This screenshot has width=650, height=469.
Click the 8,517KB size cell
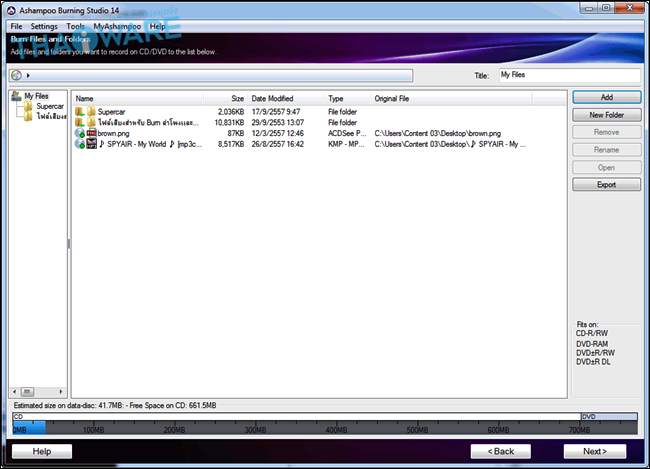tap(231, 144)
